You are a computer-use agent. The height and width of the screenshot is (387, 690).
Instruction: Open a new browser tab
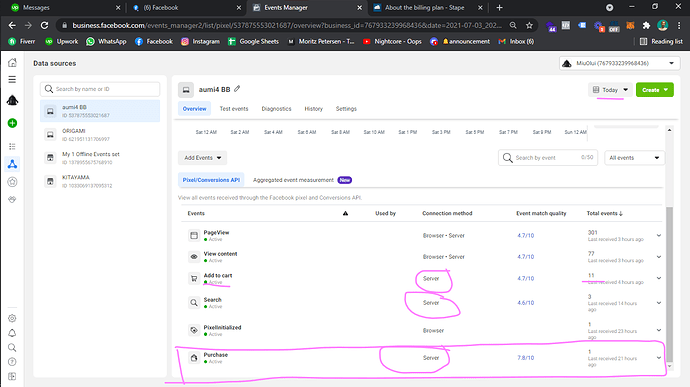coord(499,7)
